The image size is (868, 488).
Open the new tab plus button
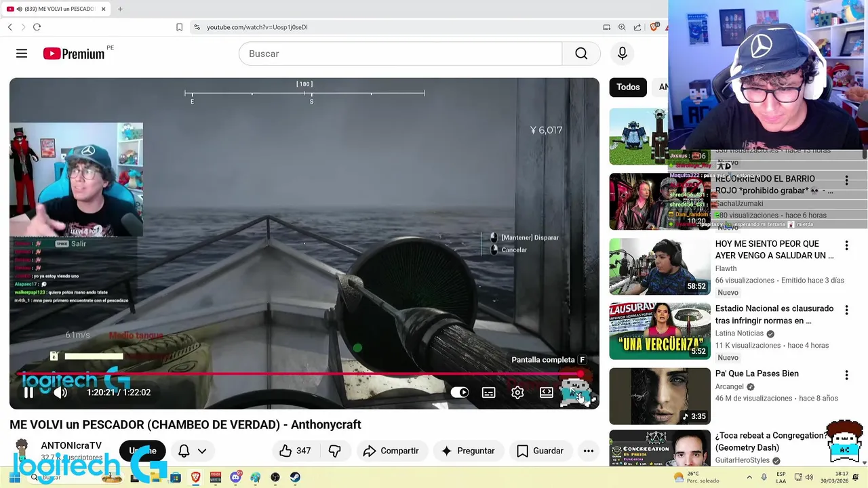[120, 9]
